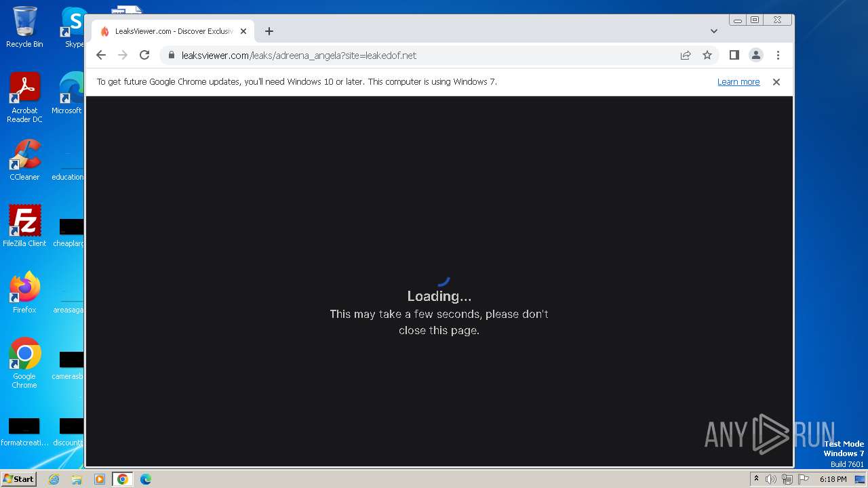
Task: Open the Chrome three-dot menu
Action: (x=778, y=56)
